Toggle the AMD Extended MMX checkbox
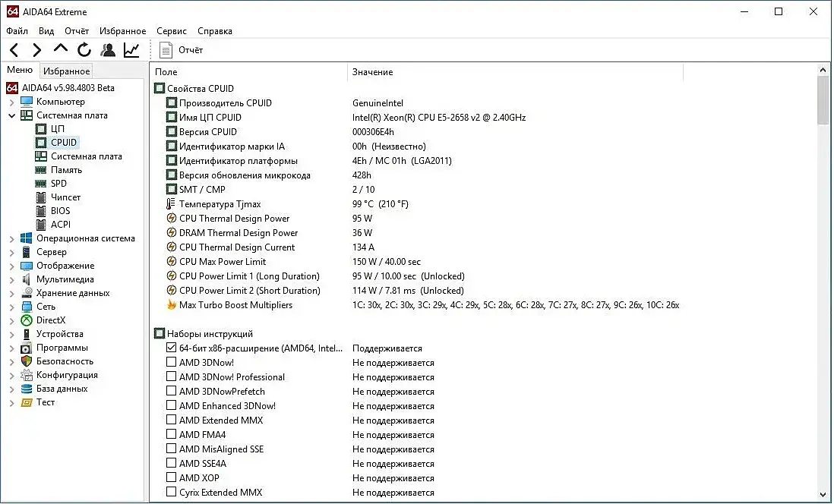Image resolution: width=834 pixels, height=504 pixels. [171, 420]
